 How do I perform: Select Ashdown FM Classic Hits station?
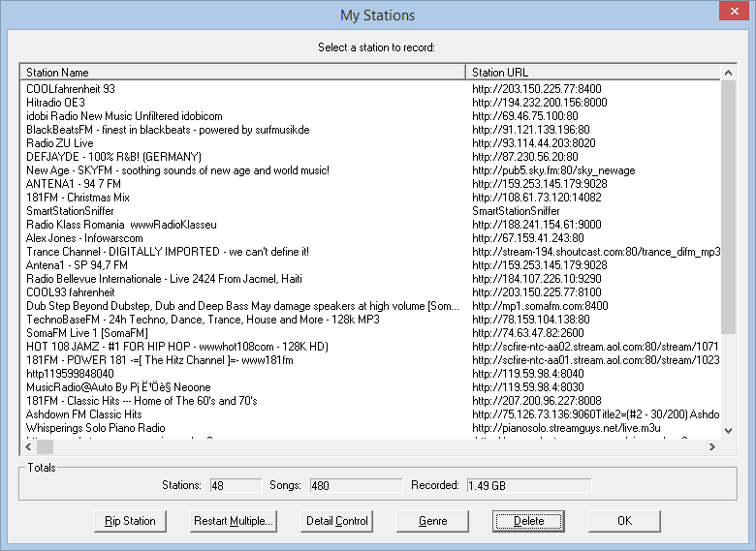point(84,414)
